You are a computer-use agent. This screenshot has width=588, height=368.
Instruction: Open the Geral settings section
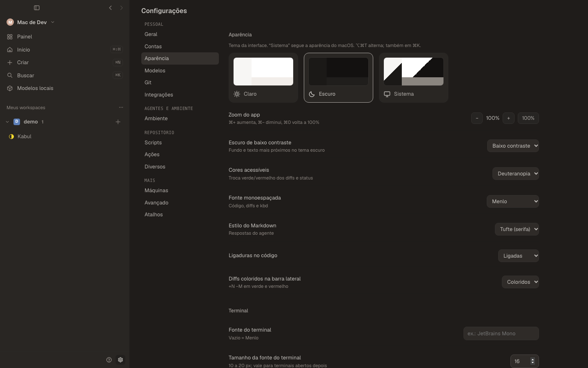pyautogui.click(x=180, y=34)
